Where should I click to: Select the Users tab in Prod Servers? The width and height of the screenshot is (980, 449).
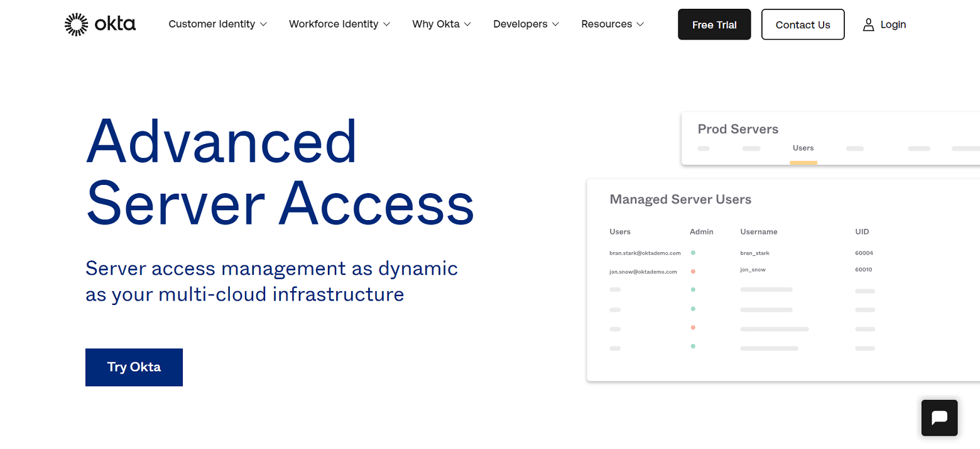[x=803, y=148]
